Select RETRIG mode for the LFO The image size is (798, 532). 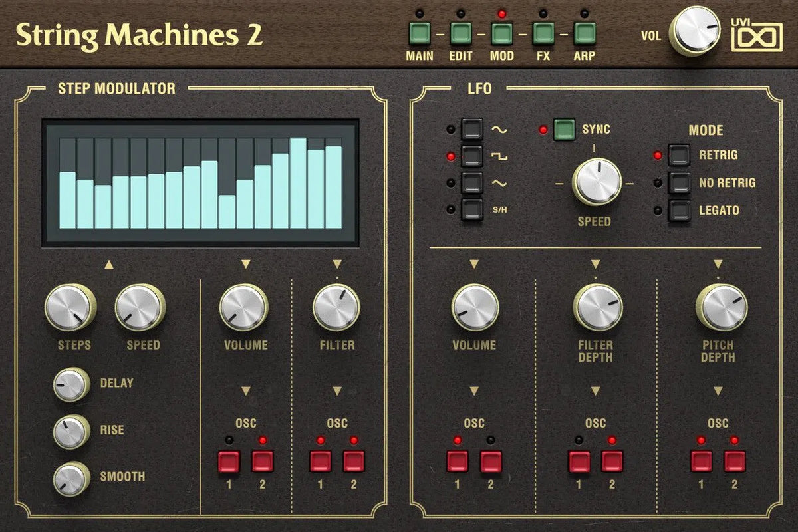[680, 154]
